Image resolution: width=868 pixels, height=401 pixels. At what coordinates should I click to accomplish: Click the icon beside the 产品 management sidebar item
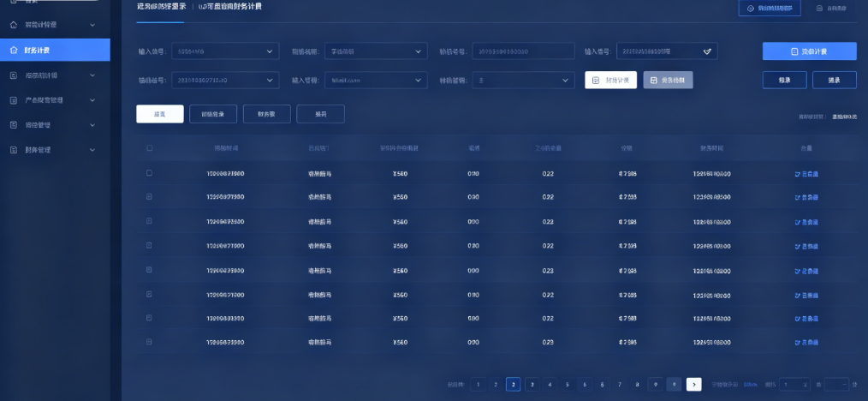click(x=14, y=100)
